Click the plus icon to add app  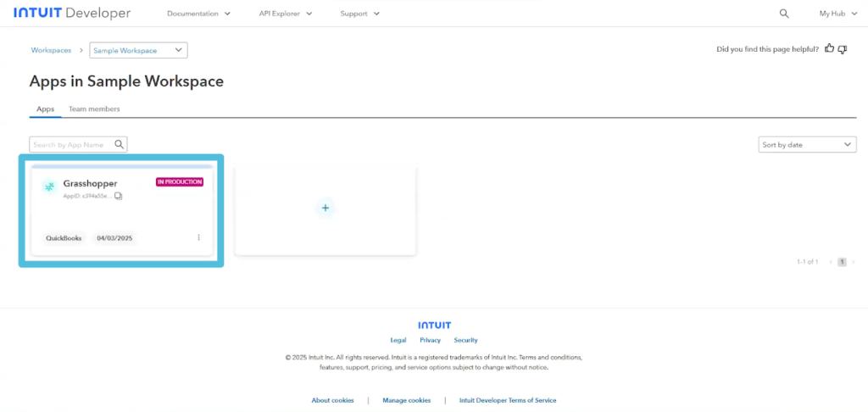pos(325,208)
